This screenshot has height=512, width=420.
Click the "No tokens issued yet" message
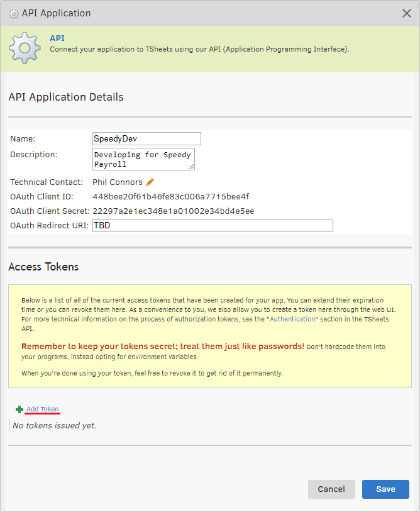[55, 426]
